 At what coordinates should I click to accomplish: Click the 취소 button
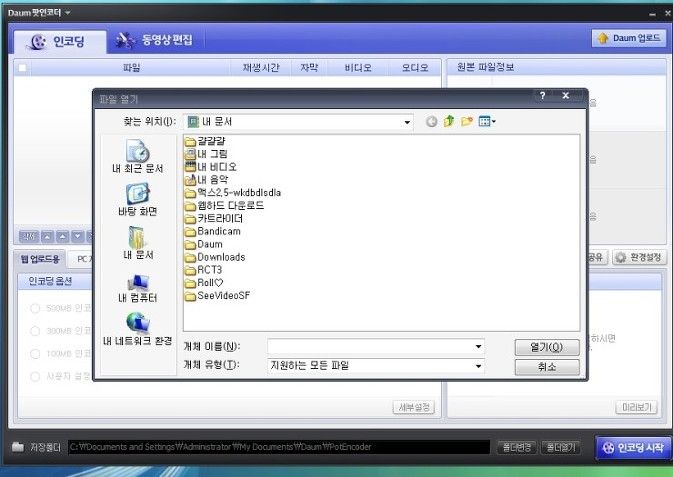pyautogui.click(x=547, y=367)
